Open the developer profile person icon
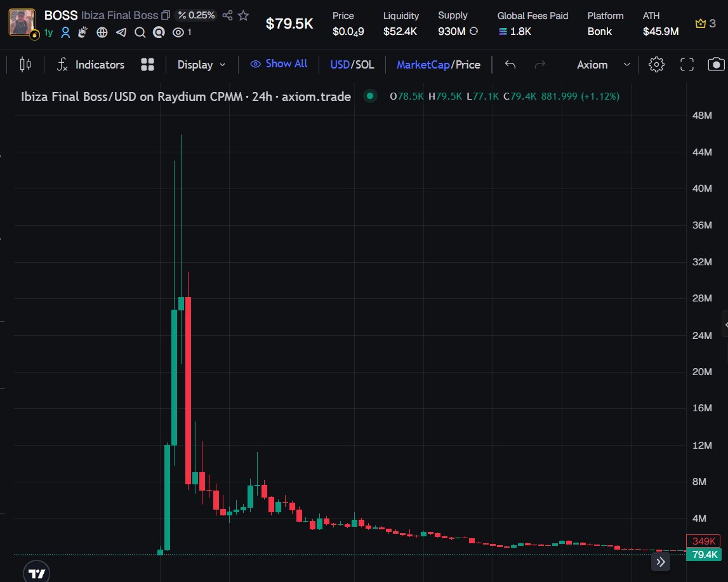Screen dimensions: 728x582 click(x=65, y=32)
